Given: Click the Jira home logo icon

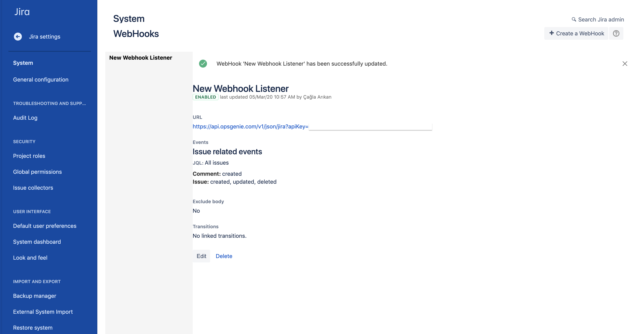Looking at the screenshot, I should pos(22,11).
